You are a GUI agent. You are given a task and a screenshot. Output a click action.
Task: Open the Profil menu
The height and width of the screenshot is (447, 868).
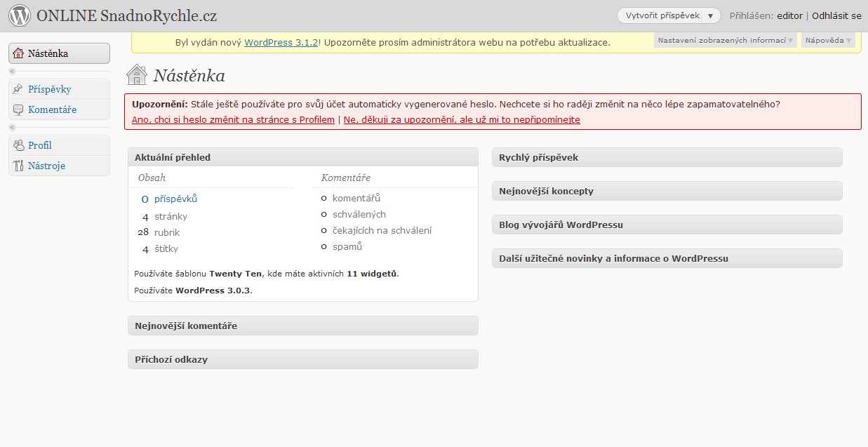[x=59, y=145]
